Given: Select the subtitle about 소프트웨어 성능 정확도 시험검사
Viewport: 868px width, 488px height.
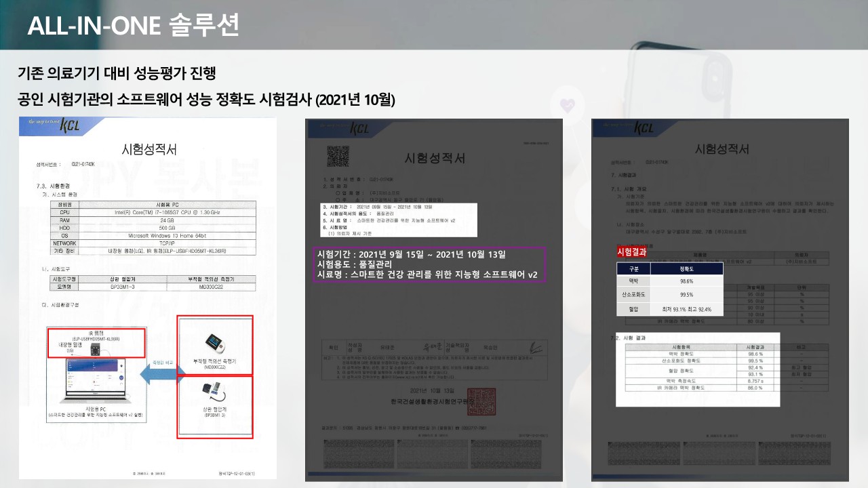Looking at the screenshot, I should point(207,100).
